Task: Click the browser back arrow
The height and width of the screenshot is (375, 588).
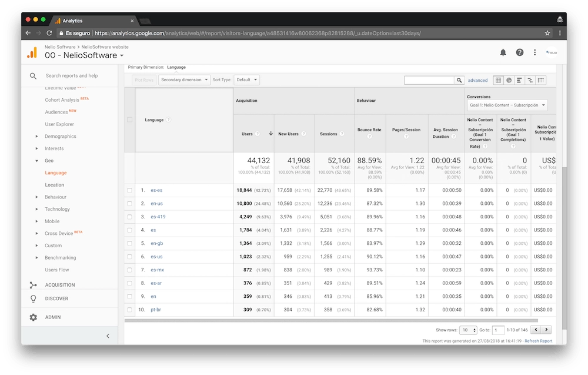Action: click(x=28, y=33)
